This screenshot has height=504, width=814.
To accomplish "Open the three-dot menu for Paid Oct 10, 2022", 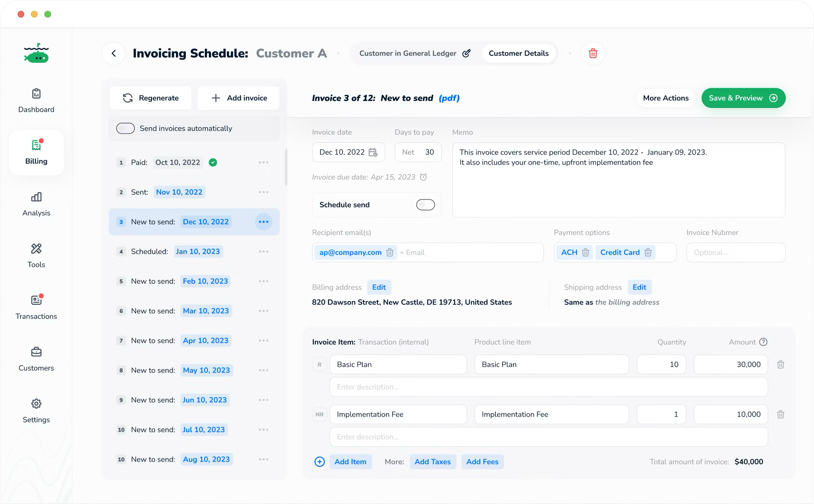I will point(263,162).
